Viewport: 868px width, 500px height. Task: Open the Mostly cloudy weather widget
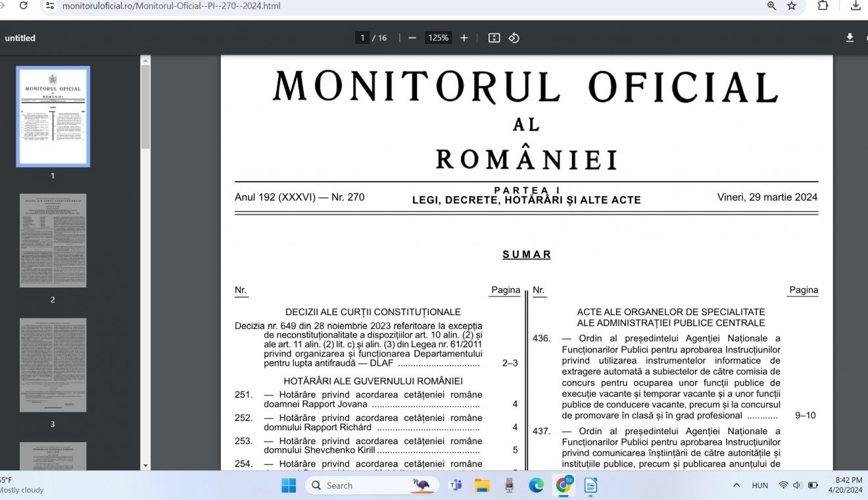(x=22, y=486)
